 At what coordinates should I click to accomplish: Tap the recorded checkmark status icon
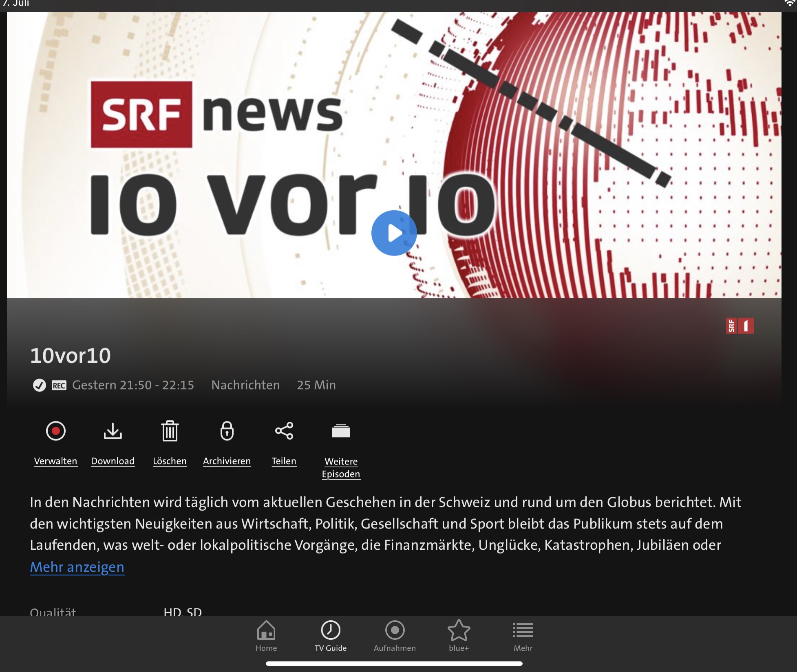tap(40, 385)
